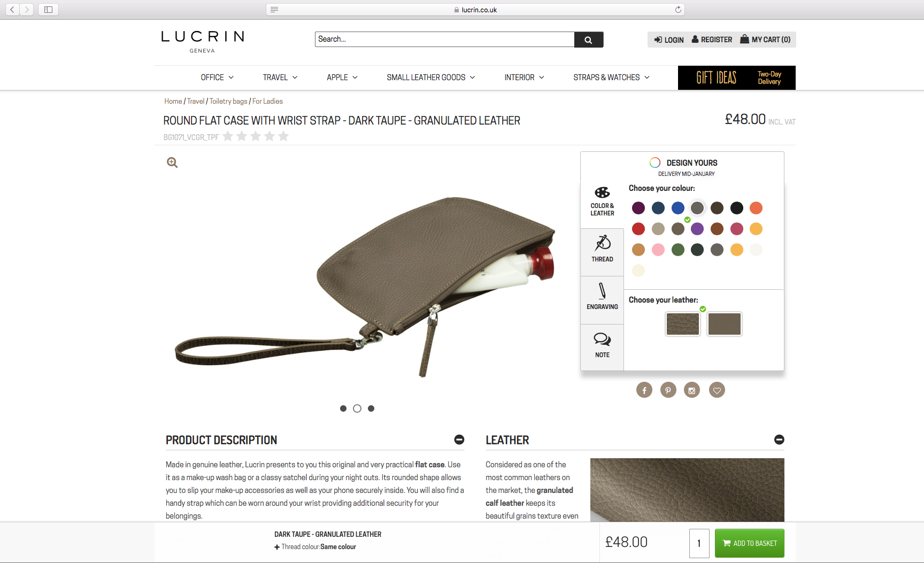Share via the Pinterest icon
The image size is (924, 563).
[668, 390]
